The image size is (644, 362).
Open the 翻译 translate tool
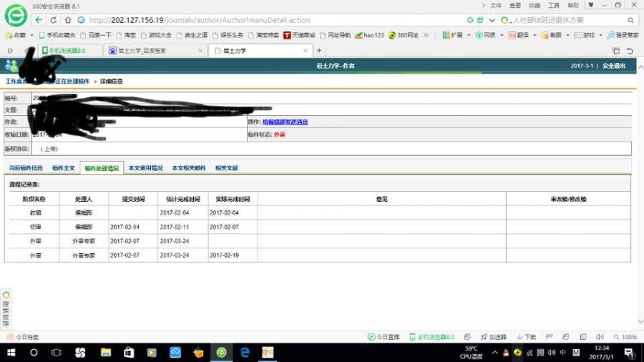coord(519,35)
